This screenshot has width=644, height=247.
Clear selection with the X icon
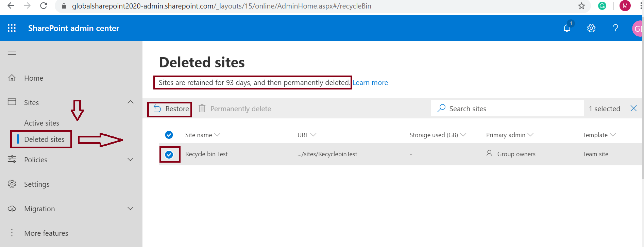coord(633,108)
